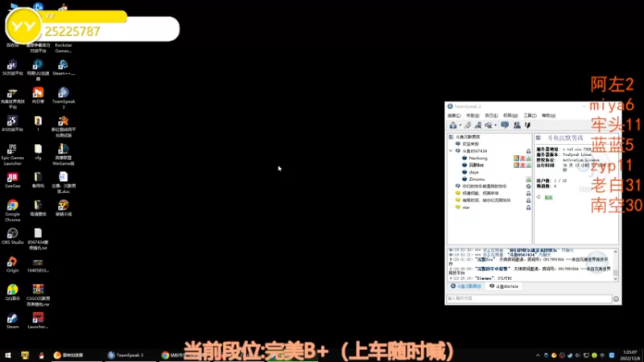Select user Zimumu in channel tree
Image resolution: width=644 pixels, height=362 pixels.
477,179
